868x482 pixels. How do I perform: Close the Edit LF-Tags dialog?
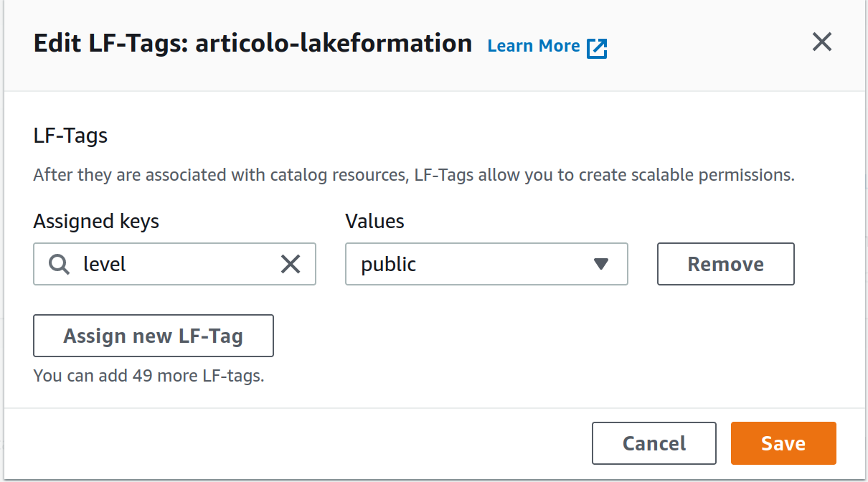(821, 42)
